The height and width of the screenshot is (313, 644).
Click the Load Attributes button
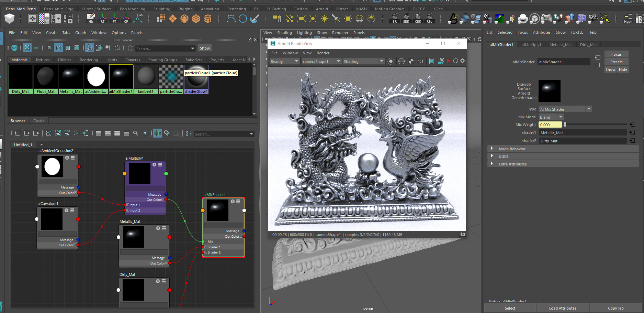563,308
